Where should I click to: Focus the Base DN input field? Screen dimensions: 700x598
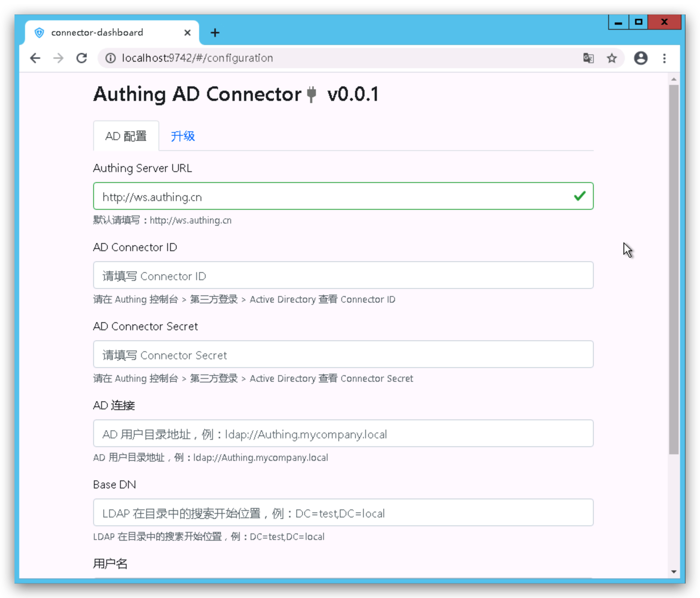click(x=343, y=513)
